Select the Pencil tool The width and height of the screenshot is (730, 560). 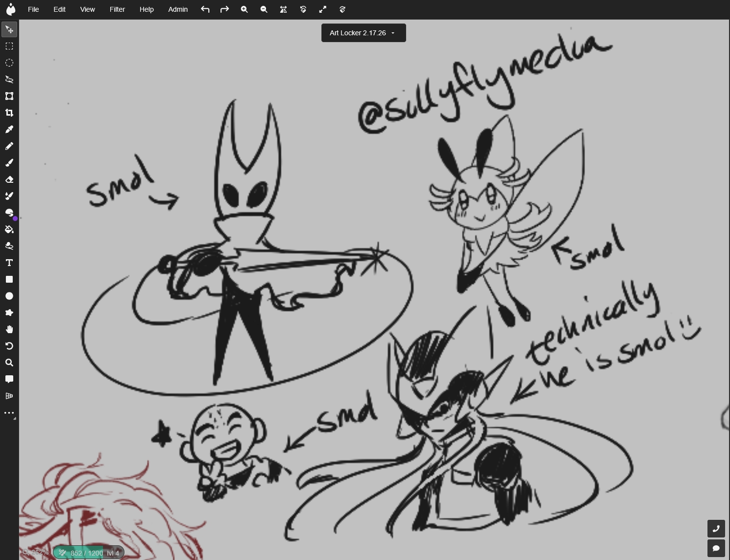(9, 146)
